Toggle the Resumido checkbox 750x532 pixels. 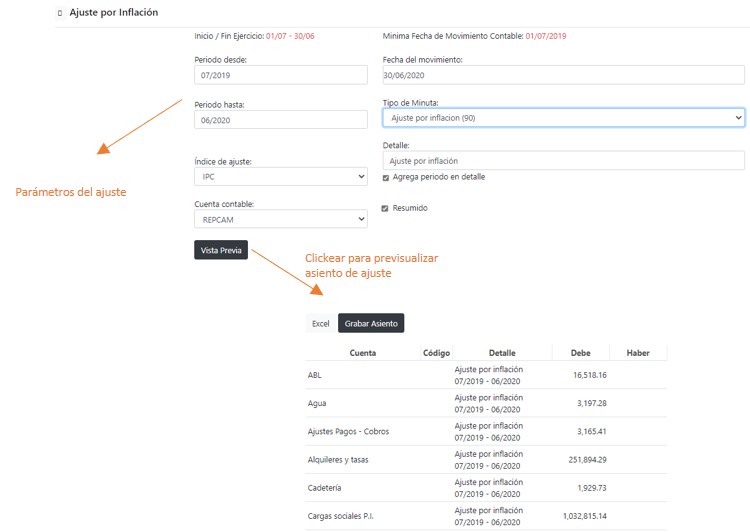386,209
